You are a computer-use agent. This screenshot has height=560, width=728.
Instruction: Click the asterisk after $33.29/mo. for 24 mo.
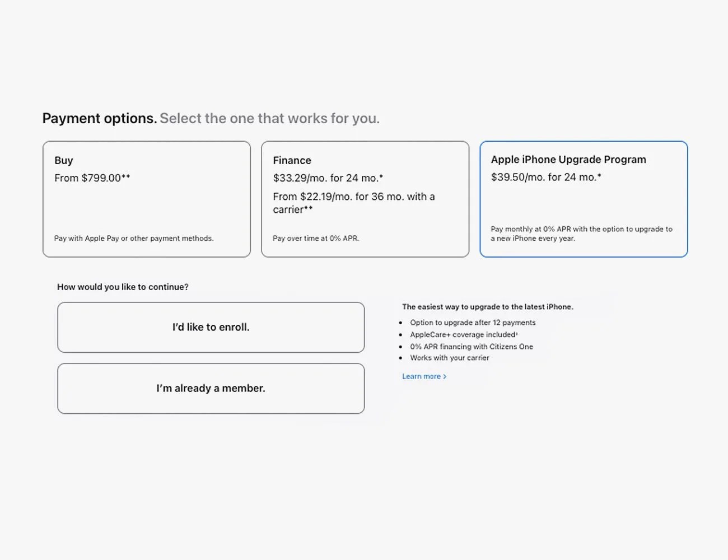click(x=381, y=177)
